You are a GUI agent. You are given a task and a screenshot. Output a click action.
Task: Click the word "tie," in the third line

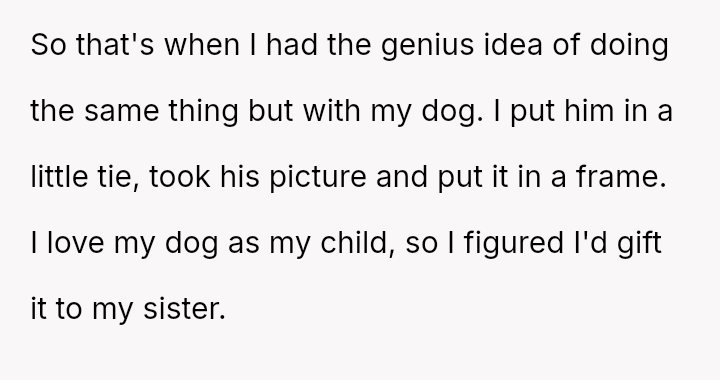tap(118, 177)
